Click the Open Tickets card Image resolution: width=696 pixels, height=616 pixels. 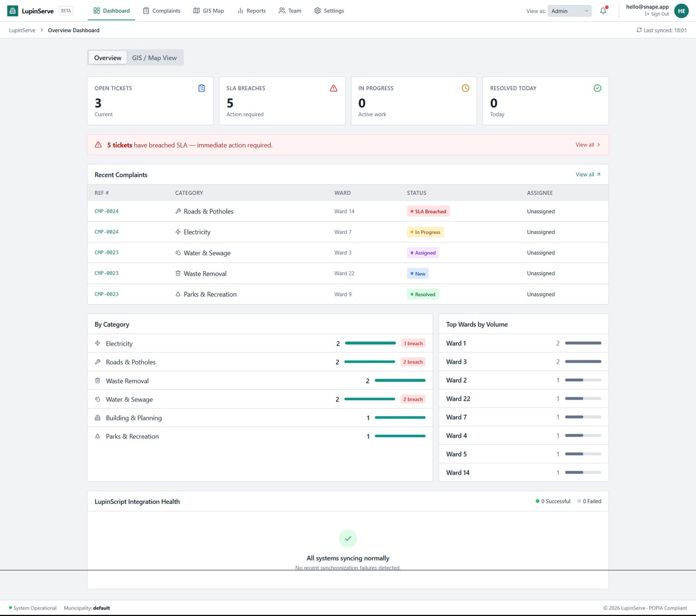click(x=150, y=101)
